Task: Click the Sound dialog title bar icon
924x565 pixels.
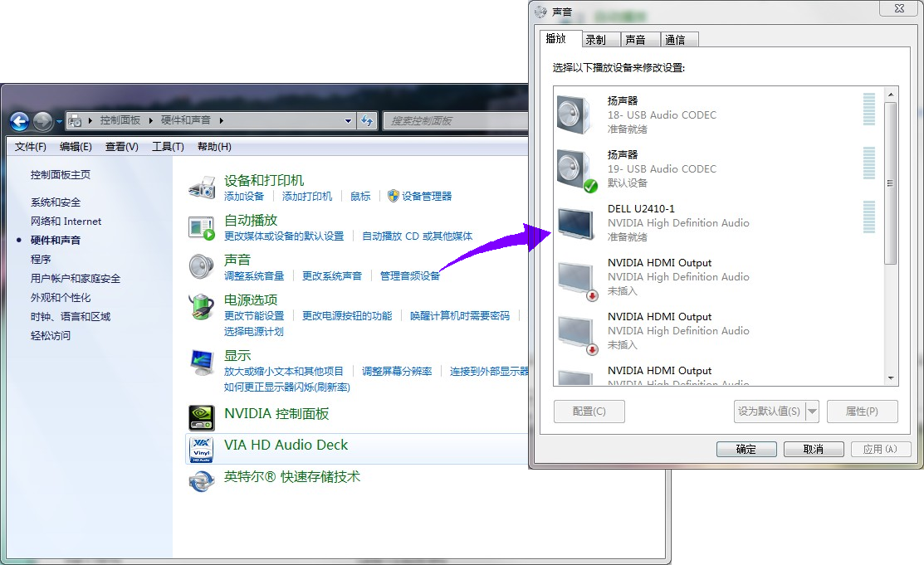Action: [x=540, y=12]
